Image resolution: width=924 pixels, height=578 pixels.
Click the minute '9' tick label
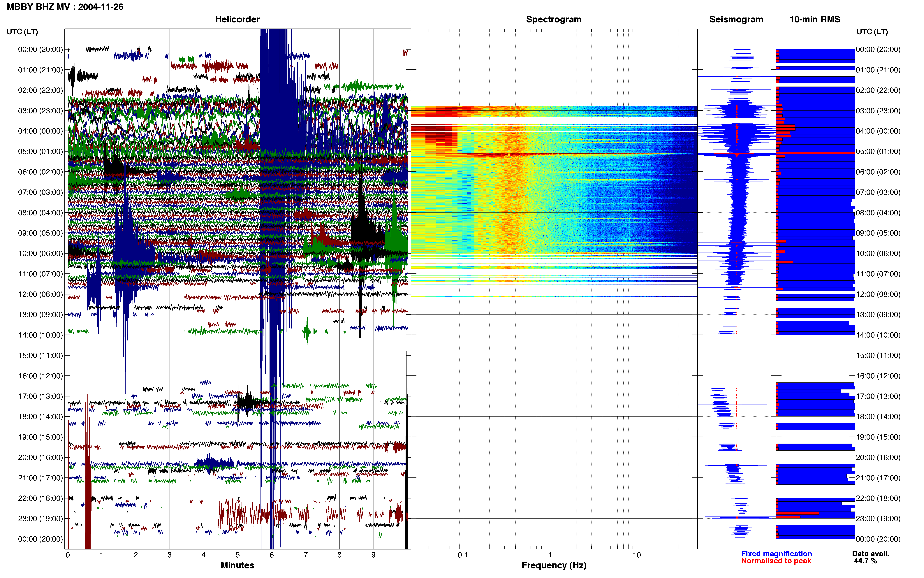(373, 555)
